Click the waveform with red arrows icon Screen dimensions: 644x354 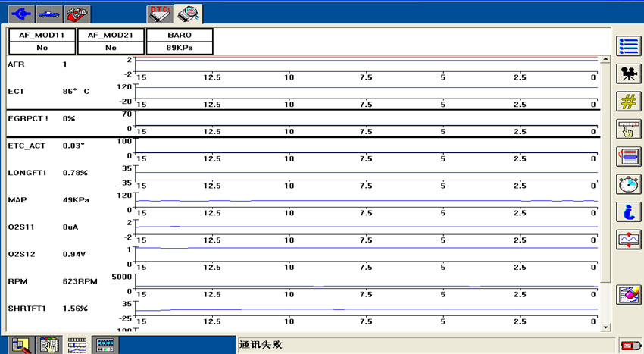(628, 240)
